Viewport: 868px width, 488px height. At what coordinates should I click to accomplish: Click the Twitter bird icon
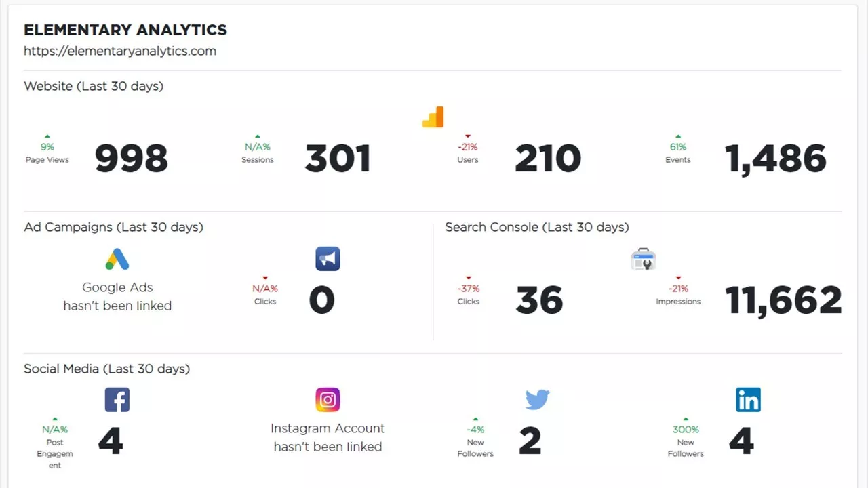coord(537,400)
